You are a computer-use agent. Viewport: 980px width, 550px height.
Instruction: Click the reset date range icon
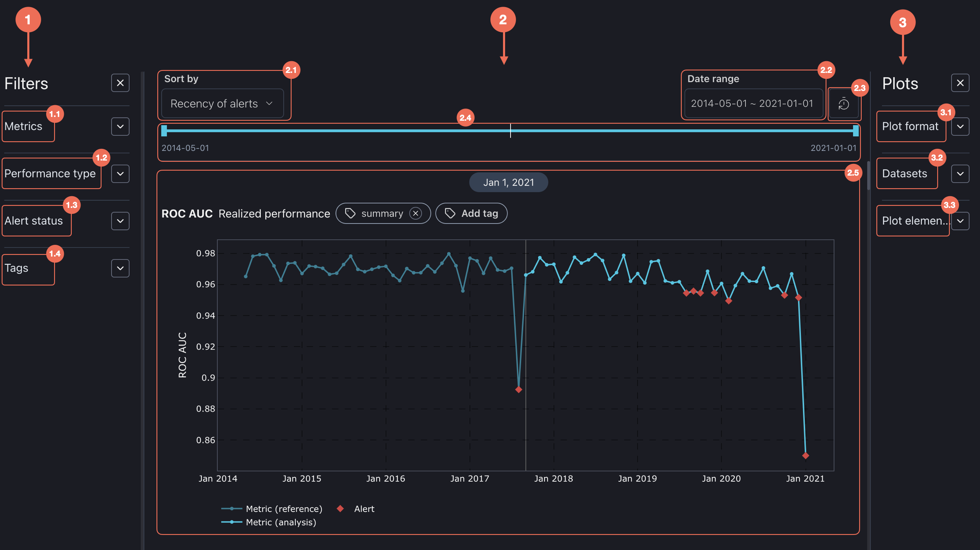(843, 104)
